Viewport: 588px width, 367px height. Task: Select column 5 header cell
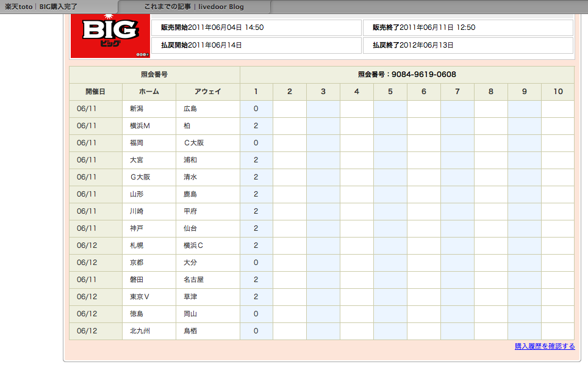tap(390, 92)
